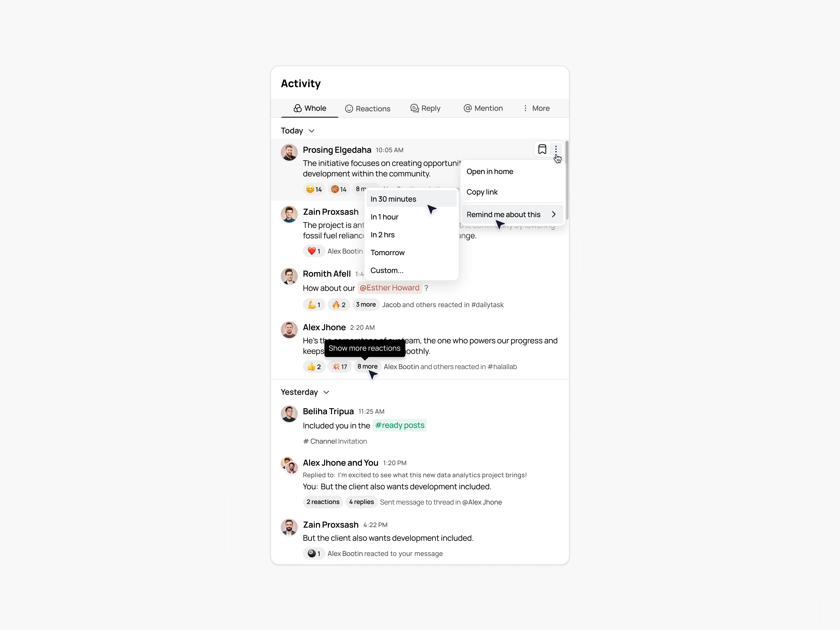Bookmark Prosing Elgedaha's message
This screenshot has height=630, width=840.
542,149
